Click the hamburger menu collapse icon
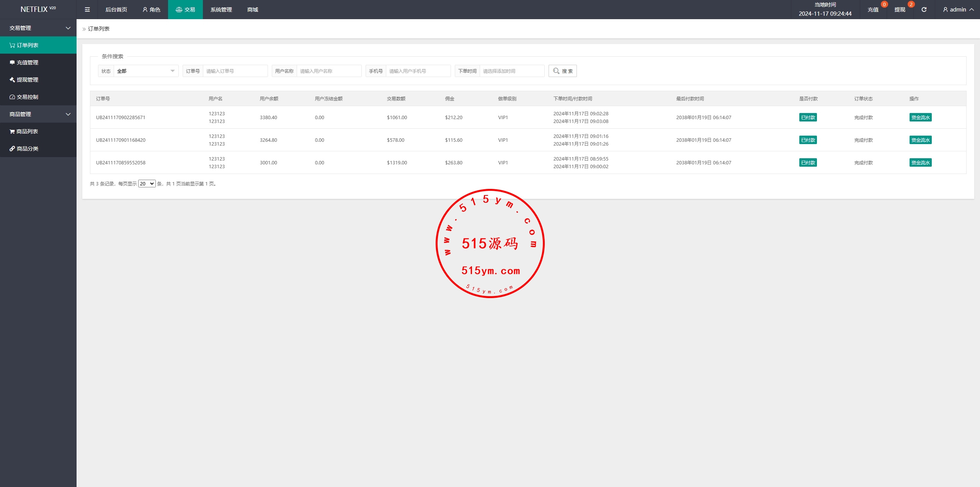Image resolution: width=980 pixels, height=487 pixels. (x=87, y=10)
